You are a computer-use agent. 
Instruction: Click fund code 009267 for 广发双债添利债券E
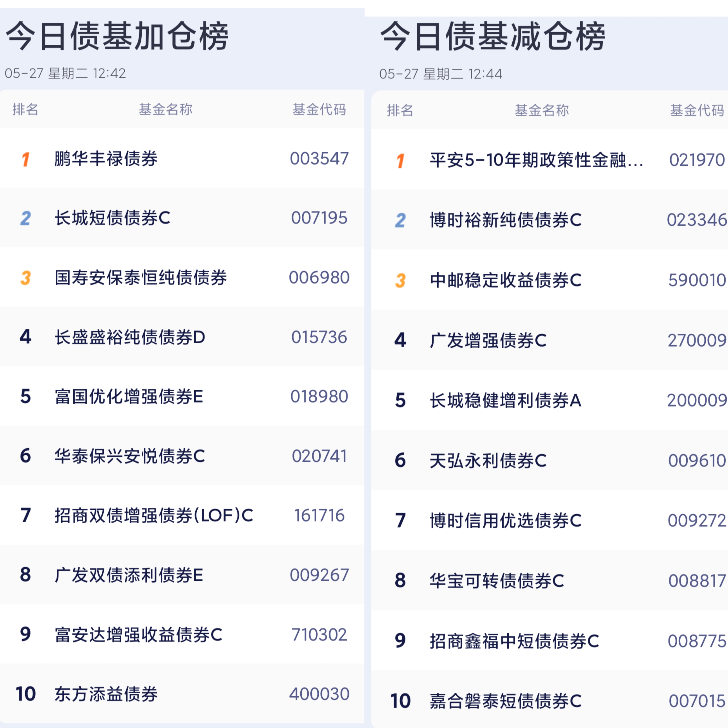point(319,575)
